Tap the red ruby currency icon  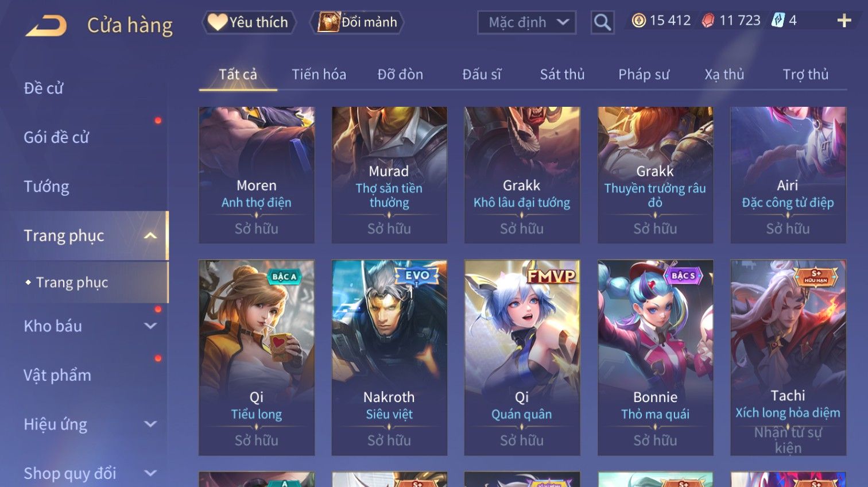click(x=708, y=21)
